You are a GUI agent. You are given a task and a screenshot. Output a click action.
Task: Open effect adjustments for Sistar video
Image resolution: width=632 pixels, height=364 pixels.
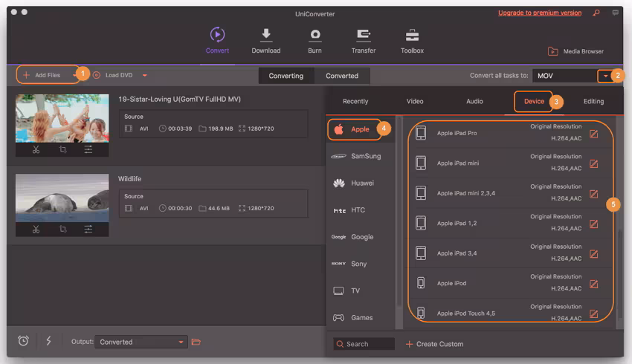coord(88,149)
